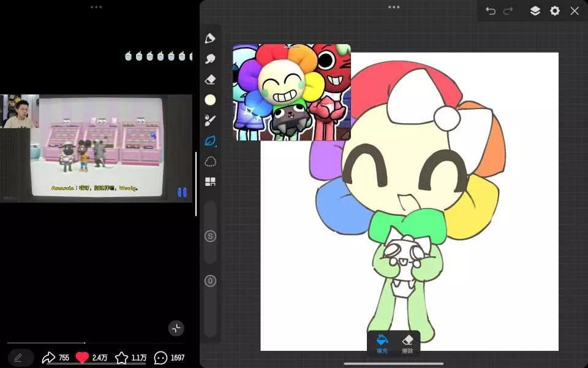The image size is (588, 368).
Task: Exit fullscreen with collapse arrows button
Action: (x=176, y=328)
